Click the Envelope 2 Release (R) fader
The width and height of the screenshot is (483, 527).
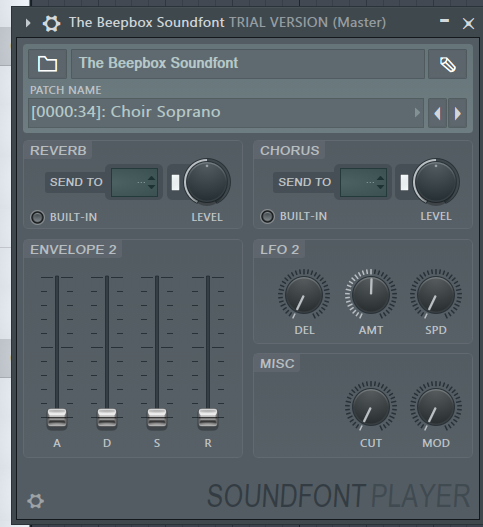pyautogui.click(x=208, y=418)
